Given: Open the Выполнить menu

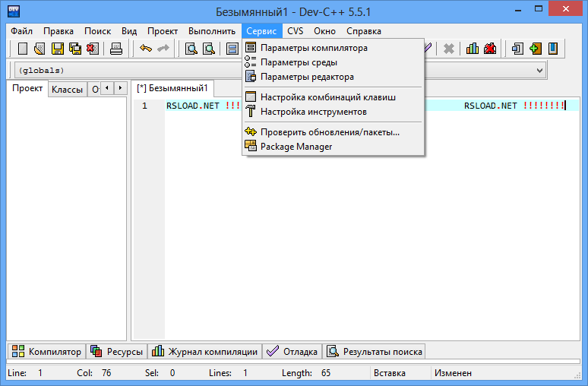Looking at the screenshot, I should click(x=212, y=31).
